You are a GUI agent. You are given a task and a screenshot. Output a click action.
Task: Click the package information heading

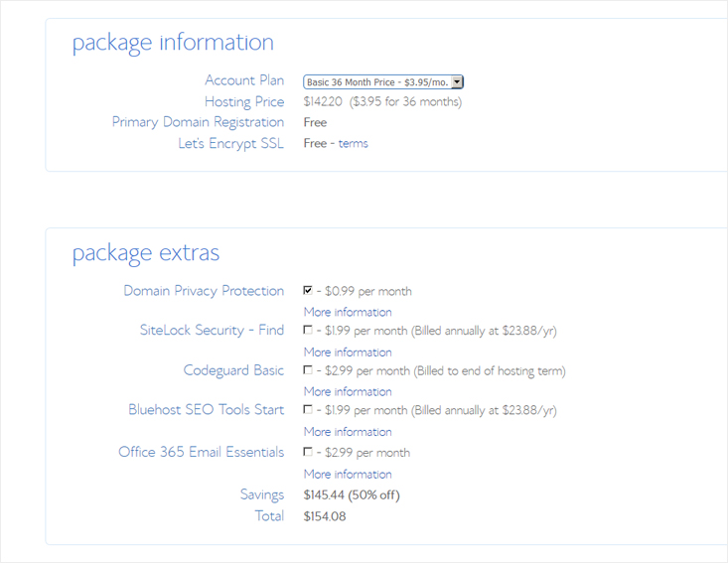click(173, 44)
